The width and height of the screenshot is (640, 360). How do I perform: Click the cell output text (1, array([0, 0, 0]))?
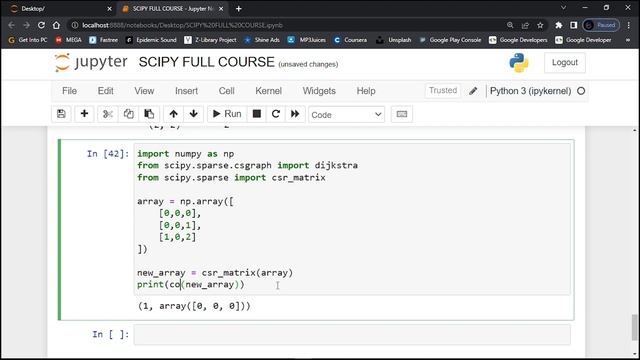194,306
